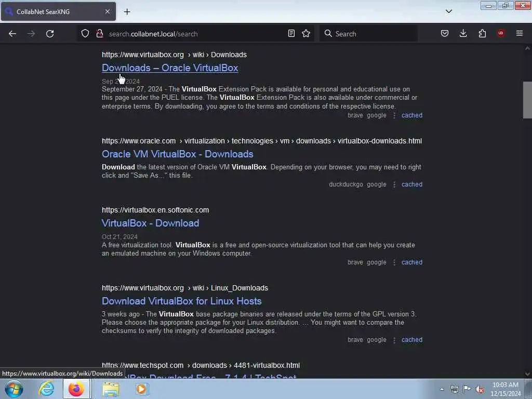
Task: Reload the current page
Action: pos(50,34)
